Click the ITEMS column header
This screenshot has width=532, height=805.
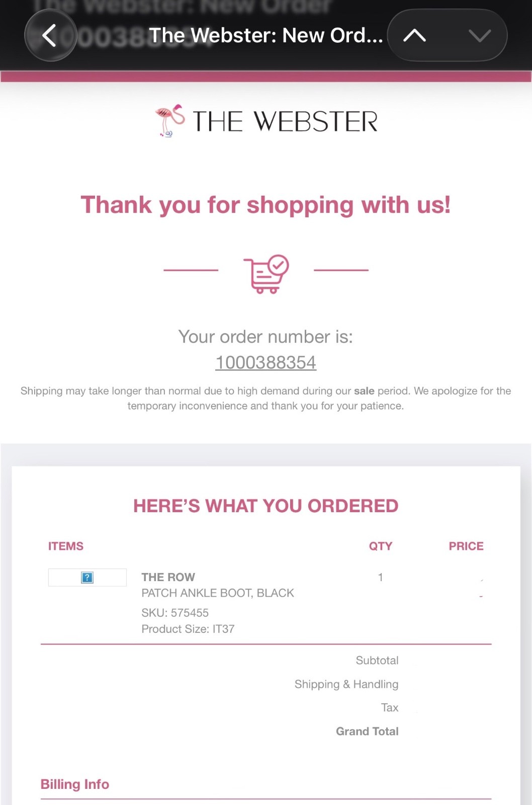click(66, 546)
